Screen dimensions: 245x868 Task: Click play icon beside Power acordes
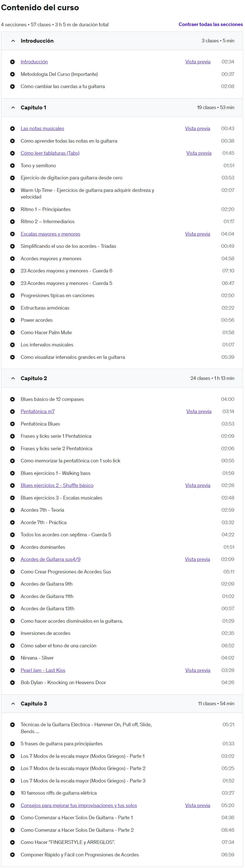click(12, 320)
